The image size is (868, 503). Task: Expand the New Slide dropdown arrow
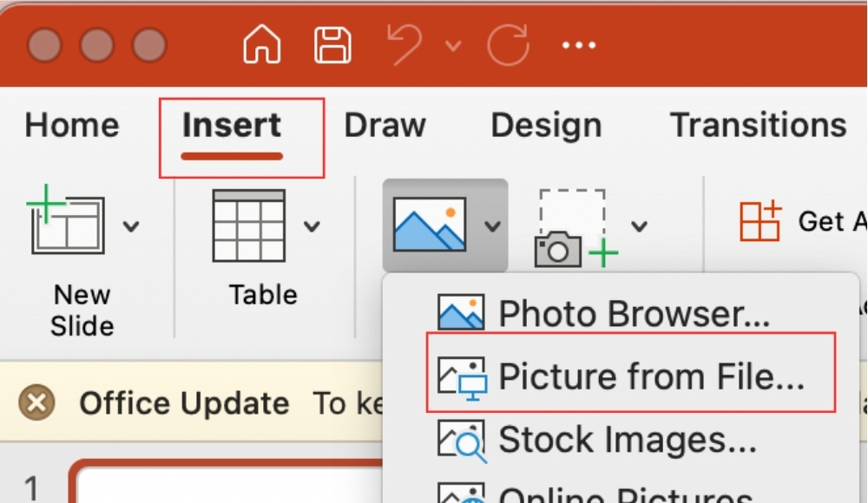tap(132, 225)
